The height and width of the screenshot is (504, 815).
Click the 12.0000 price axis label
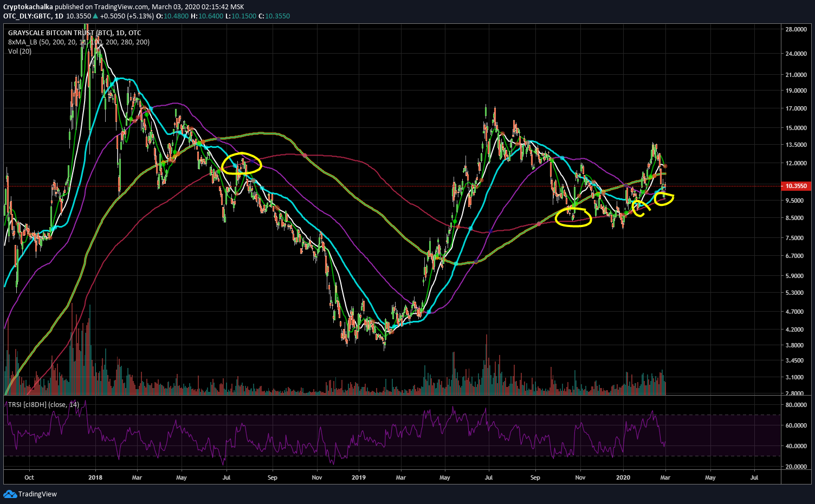point(796,163)
